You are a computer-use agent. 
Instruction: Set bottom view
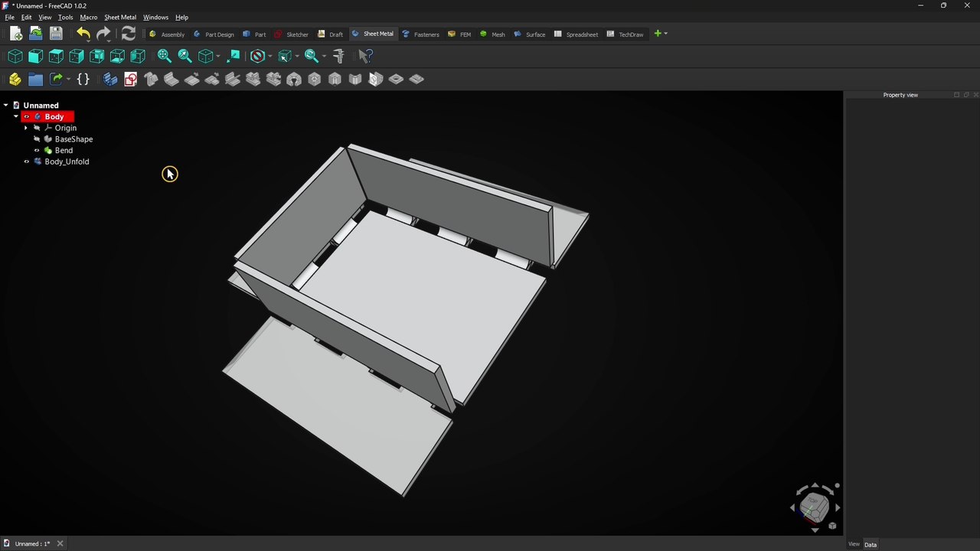[117, 56]
